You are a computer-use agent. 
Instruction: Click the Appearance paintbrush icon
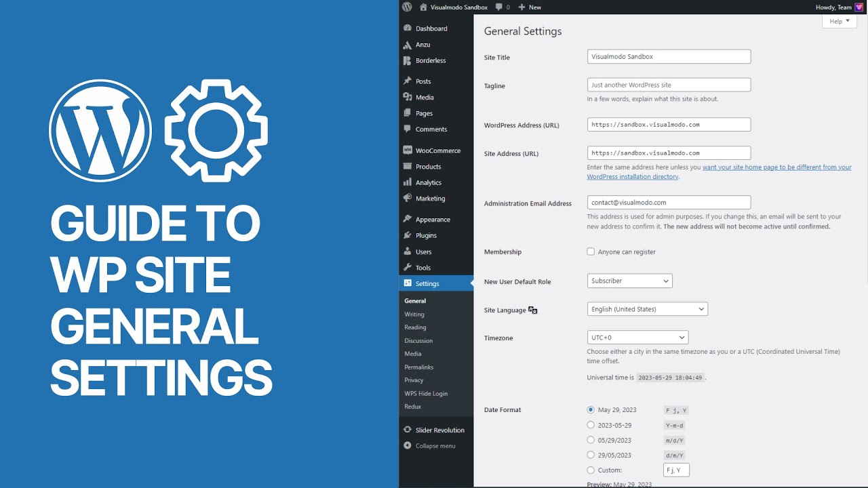[407, 220]
